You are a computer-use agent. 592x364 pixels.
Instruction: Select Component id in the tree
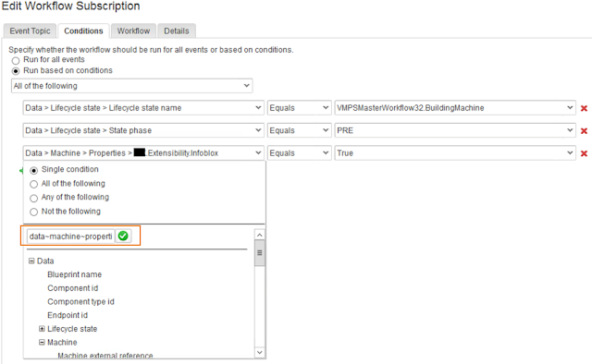72,288
